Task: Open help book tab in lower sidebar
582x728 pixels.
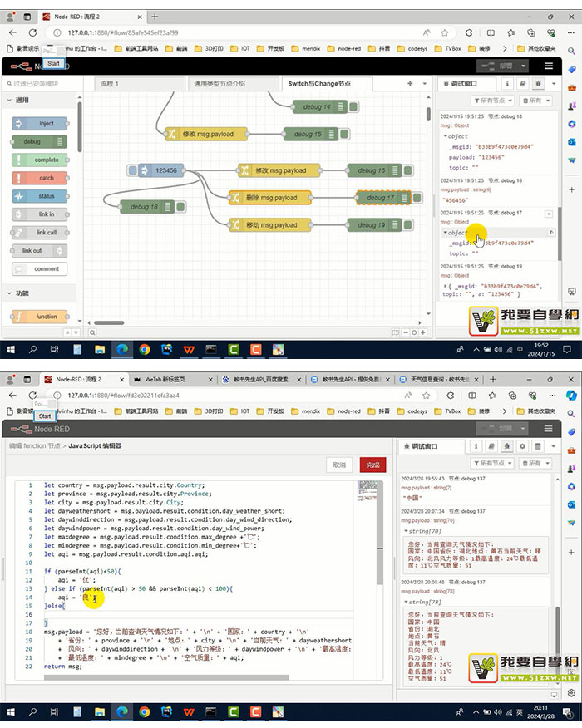Action: (491, 446)
